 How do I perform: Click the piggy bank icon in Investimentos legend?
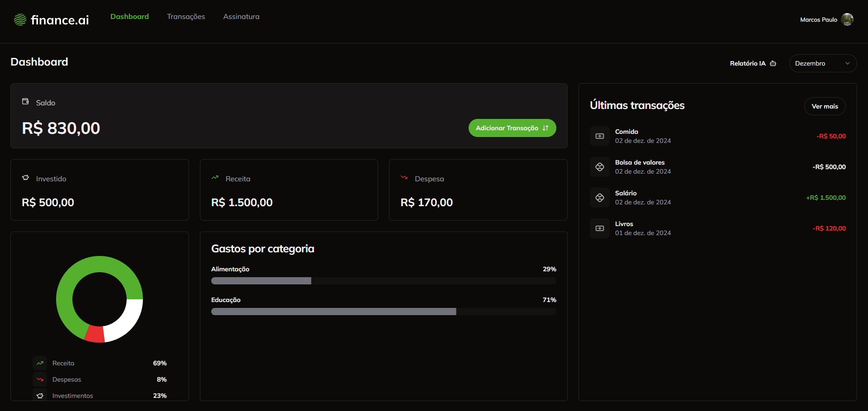click(40, 396)
